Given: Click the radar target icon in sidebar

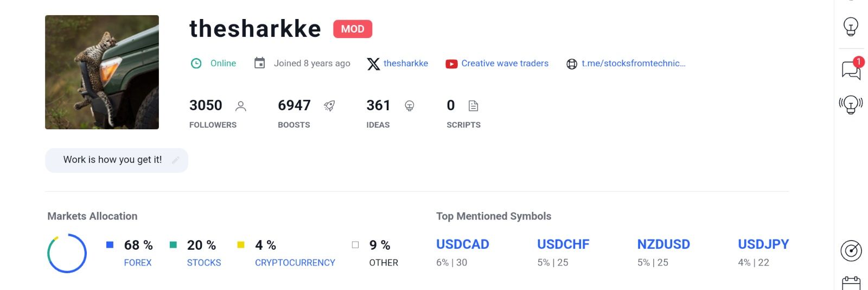Looking at the screenshot, I should [851, 250].
